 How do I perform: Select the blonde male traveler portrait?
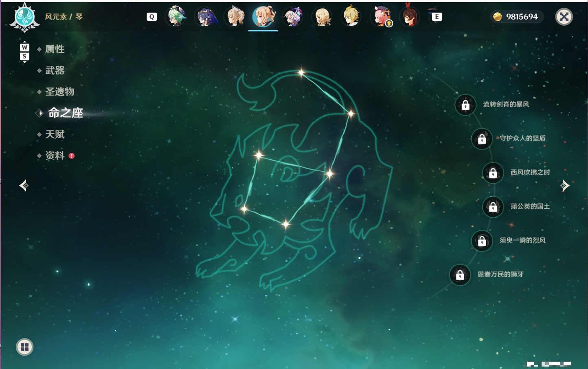click(x=351, y=17)
